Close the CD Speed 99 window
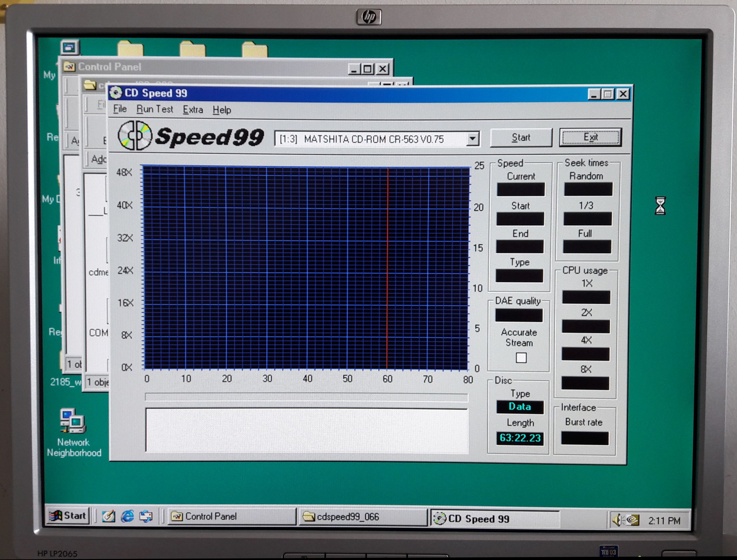Viewport: 737px width, 560px height. [623, 94]
